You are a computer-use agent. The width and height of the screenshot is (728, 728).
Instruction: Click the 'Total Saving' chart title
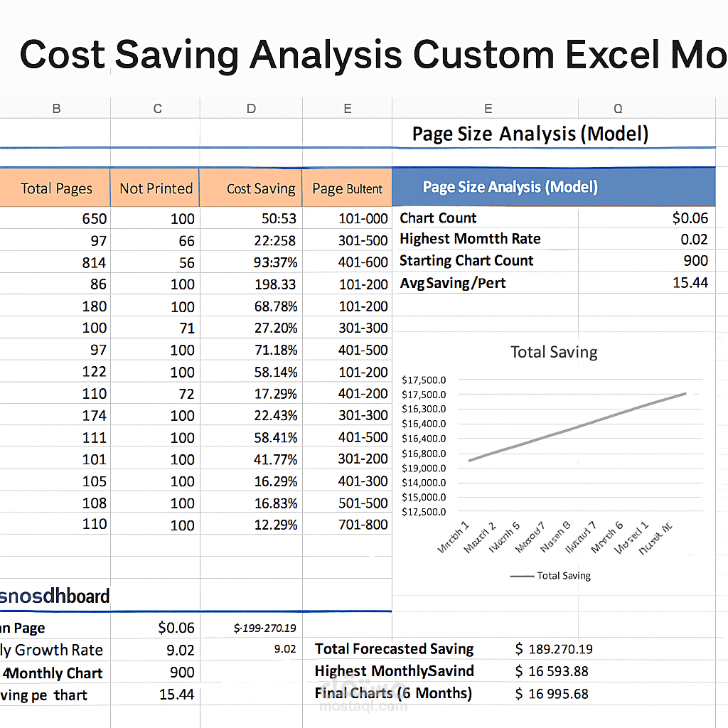pos(554,352)
